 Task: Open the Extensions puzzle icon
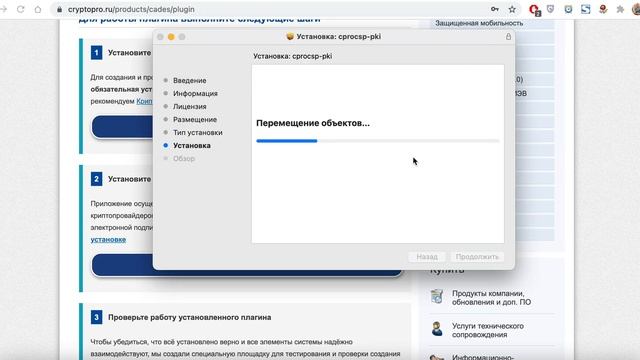[620, 9]
